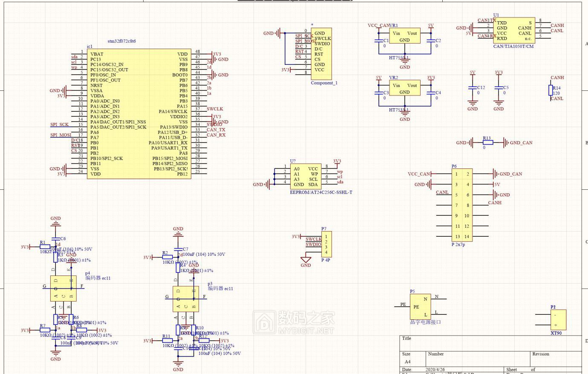Select capacitor C1 at the VR1 input

click(x=378, y=41)
